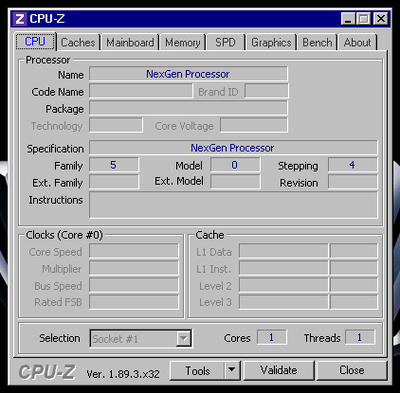
Task: Open the Socket #1 selection combo box
Action: point(141,339)
